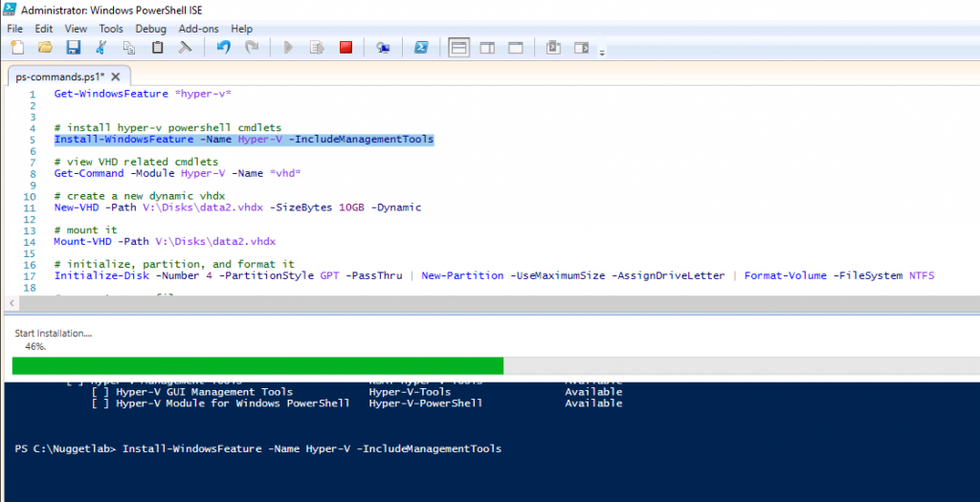Stop operation red square button
The height and width of the screenshot is (502, 980).
pyautogui.click(x=345, y=48)
